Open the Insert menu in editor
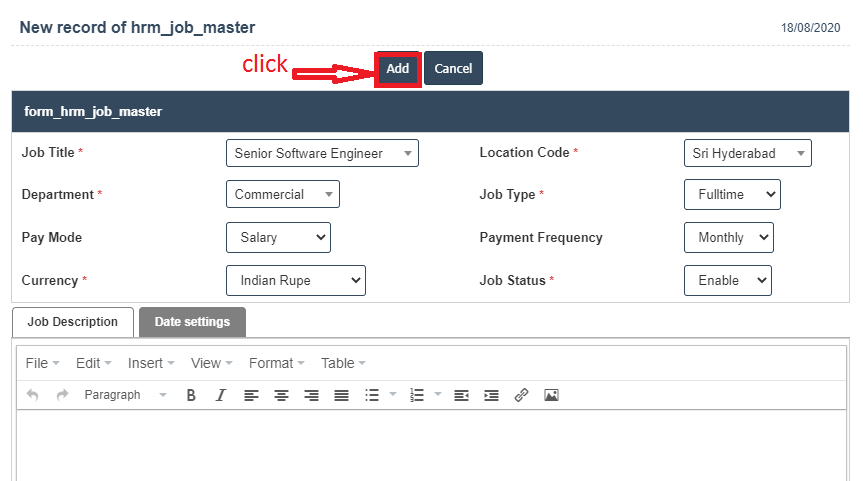 (x=150, y=363)
